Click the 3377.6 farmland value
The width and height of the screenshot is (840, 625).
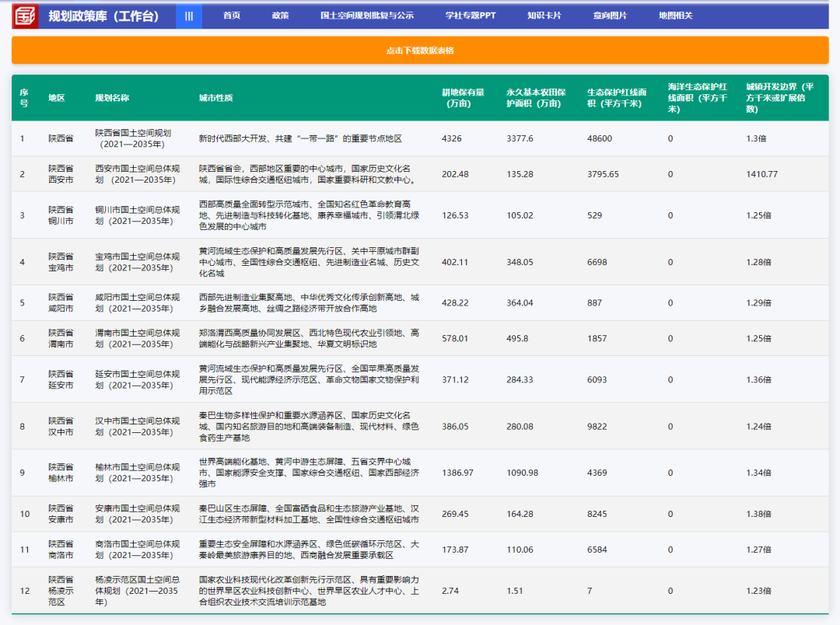pos(520,138)
